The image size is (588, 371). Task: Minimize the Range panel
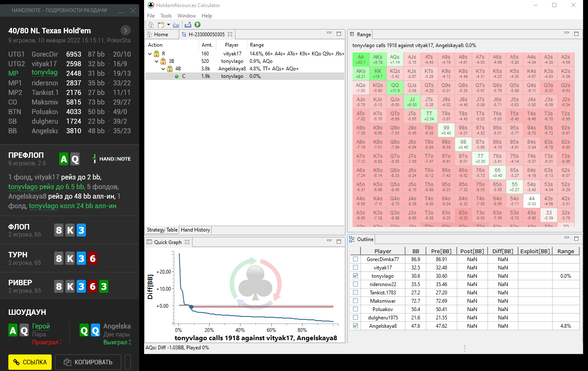(566, 33)
